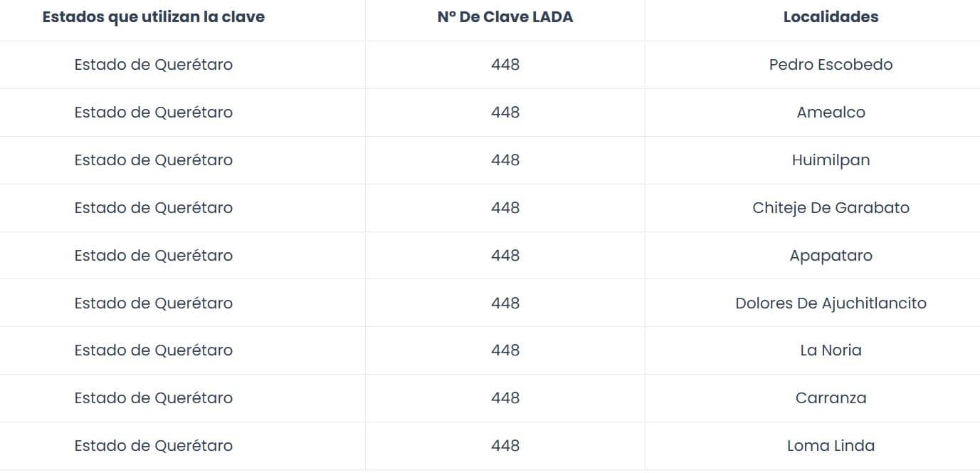Click the 'Nº De Clave LADA' header
980x473 pixels.
pos(505,17)
